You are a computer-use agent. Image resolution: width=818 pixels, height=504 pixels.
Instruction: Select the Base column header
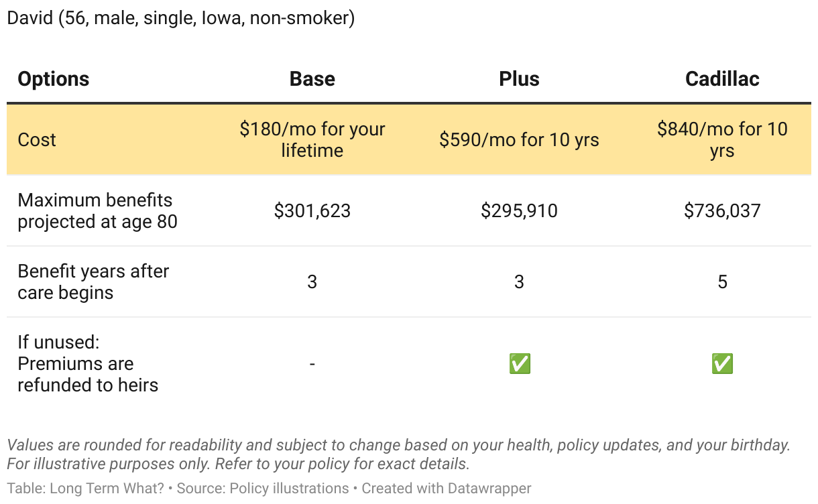coord(312,79)
